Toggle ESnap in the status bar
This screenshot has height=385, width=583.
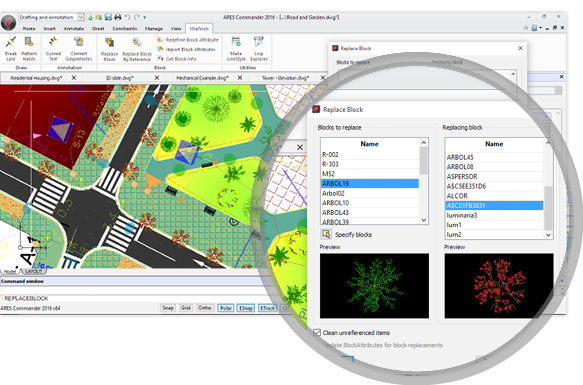(245, 308)
